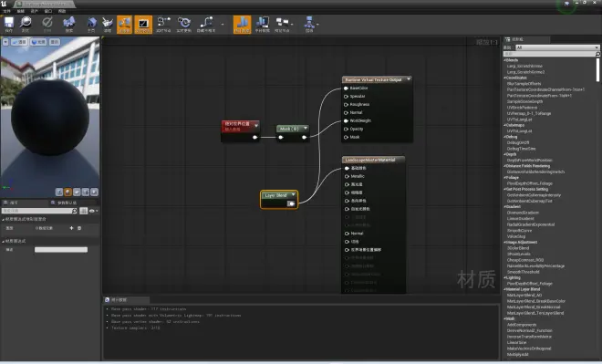Click the description text field
This screenshot has height=364, width=602.
(61, 250)
